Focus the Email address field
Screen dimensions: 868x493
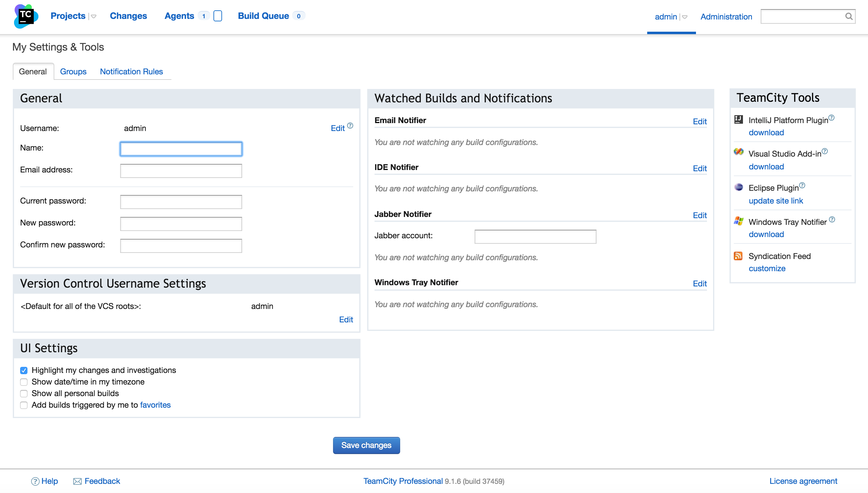click(x=181, y=171)
